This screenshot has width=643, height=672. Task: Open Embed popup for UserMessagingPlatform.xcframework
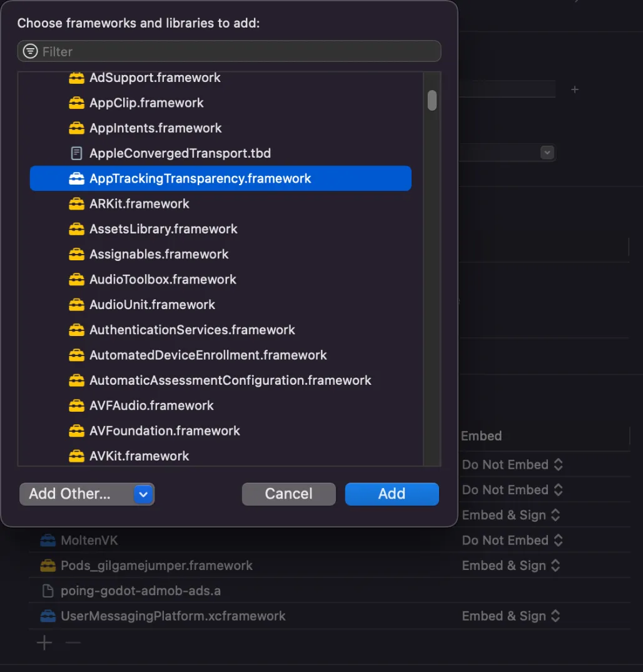point(510,616)
